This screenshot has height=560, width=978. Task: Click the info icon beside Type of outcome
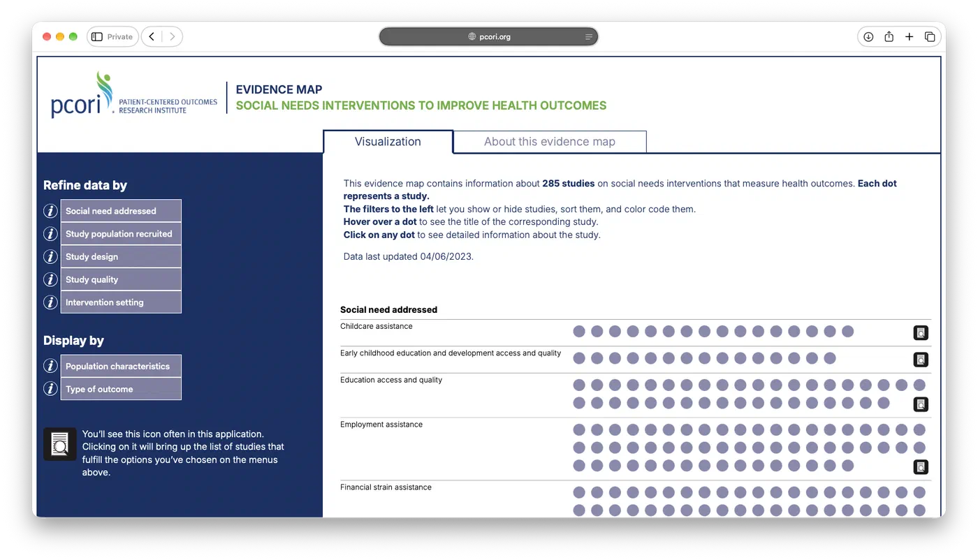tap(50, 389)
